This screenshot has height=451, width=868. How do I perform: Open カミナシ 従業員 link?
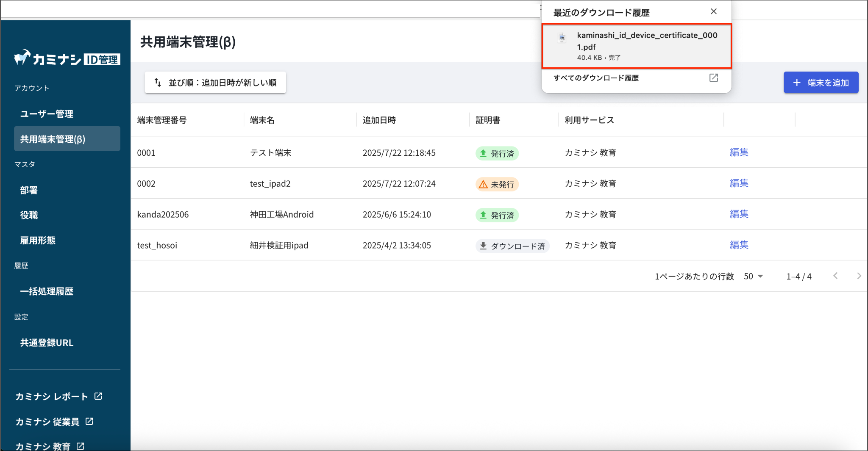coord(54,422)
